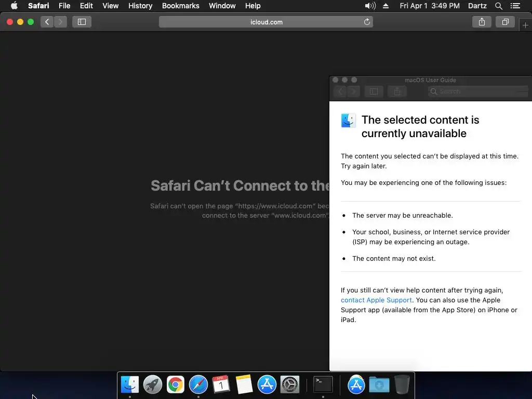
Task: Show Safari tab overview
Action: 505,22
